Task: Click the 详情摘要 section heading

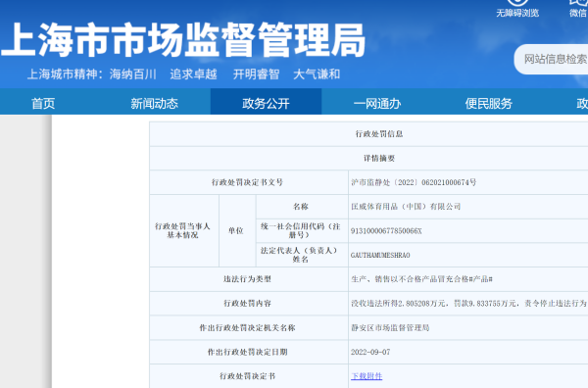Action: click(378, 158)
